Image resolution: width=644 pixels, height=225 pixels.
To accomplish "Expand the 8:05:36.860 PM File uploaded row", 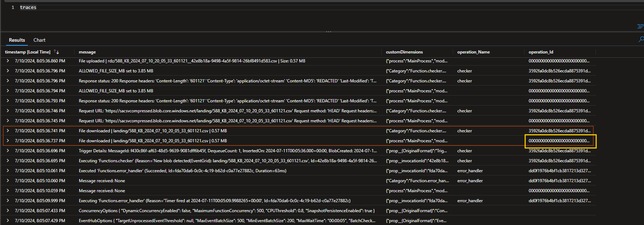I will pyautogui.click(x=8, y=61).
